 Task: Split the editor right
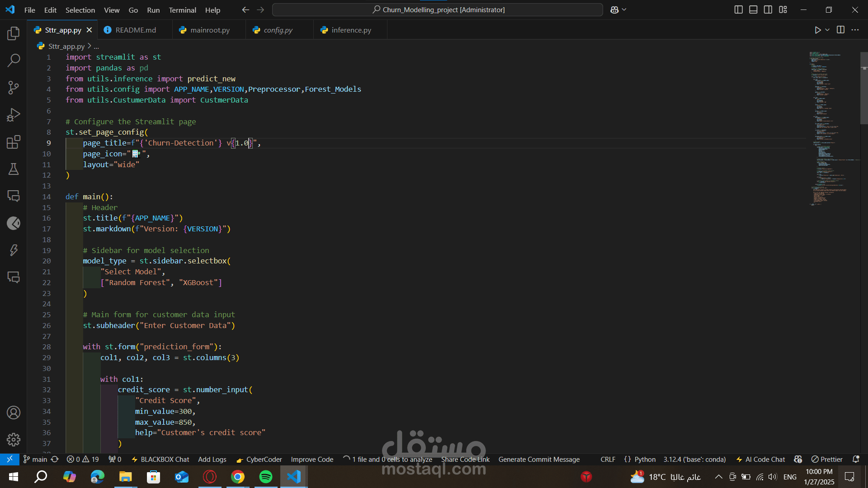point(840,30)
